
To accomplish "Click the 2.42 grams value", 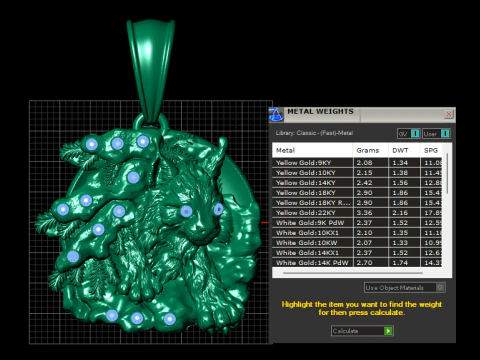I will pyautogui.click(x=364, y=183).
